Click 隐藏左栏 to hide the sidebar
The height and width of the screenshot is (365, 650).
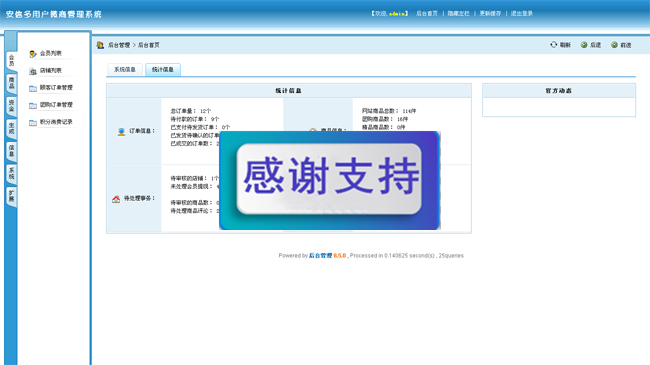458,14
